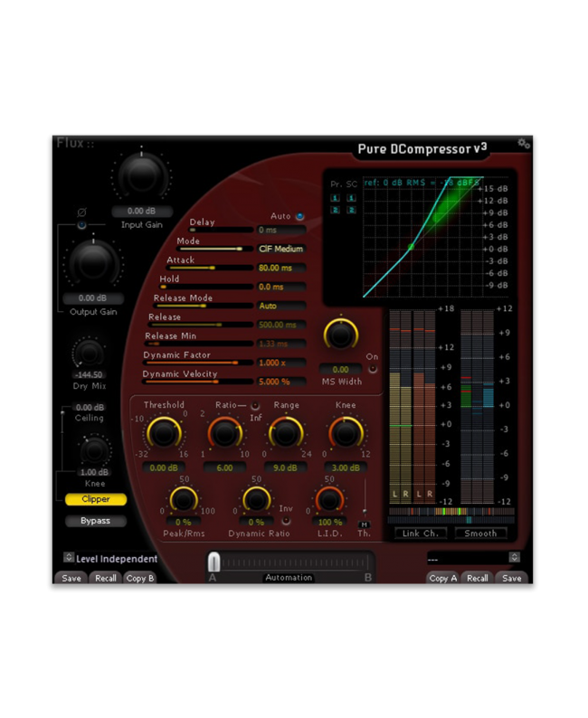Click the Attack slider
The image size is (588, 718).
[x=209, y=268]
